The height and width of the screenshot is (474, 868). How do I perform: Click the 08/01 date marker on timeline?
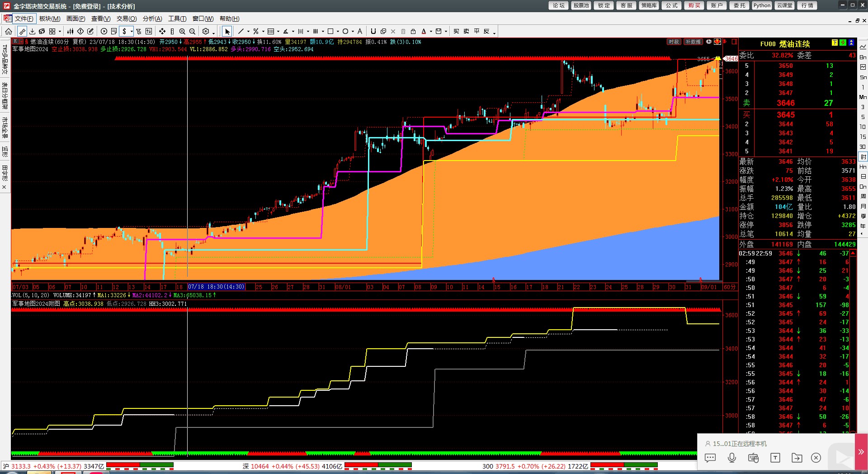(343, 287)
